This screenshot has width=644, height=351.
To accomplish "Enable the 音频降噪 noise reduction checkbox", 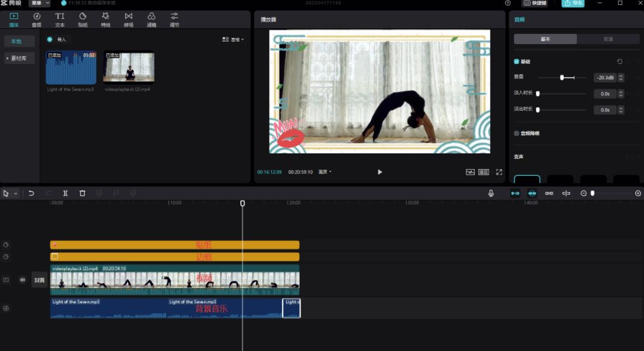I will pyautogui.click(x=517, y=134).
